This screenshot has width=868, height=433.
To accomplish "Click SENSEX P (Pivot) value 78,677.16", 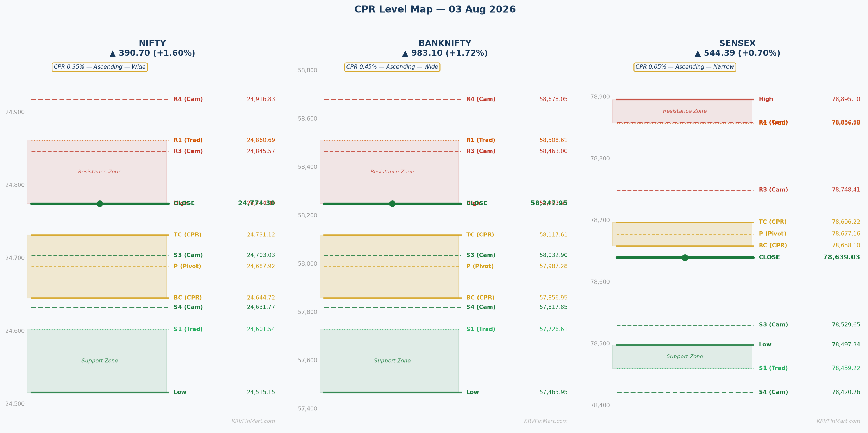I will pos(846,234).
